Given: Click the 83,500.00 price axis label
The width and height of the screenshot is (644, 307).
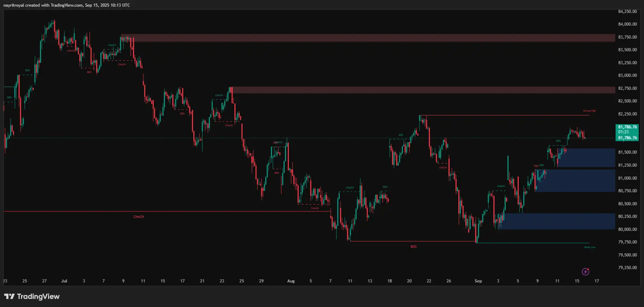Looking at the screenshot, I should point(627,50).
